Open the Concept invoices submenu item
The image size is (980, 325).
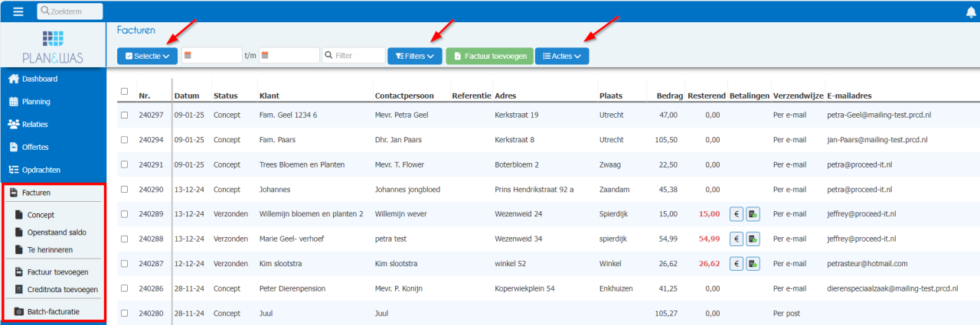pos(41,216)
